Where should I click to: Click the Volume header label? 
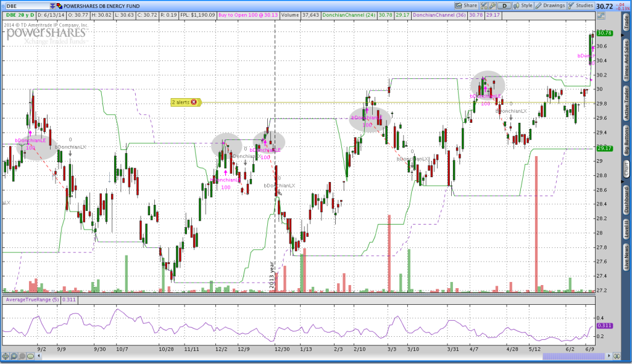(x=290, y=15)
